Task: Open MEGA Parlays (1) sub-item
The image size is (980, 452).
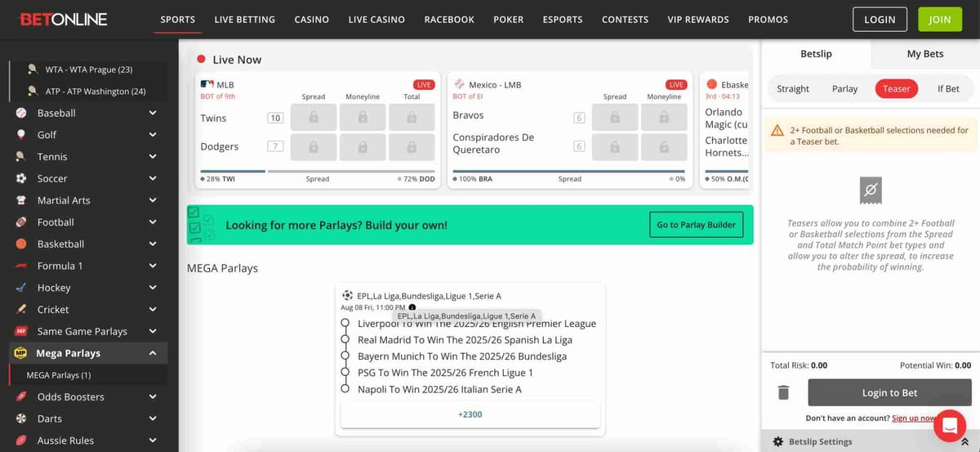Action: pyautogui.click(x=59, y=375)
